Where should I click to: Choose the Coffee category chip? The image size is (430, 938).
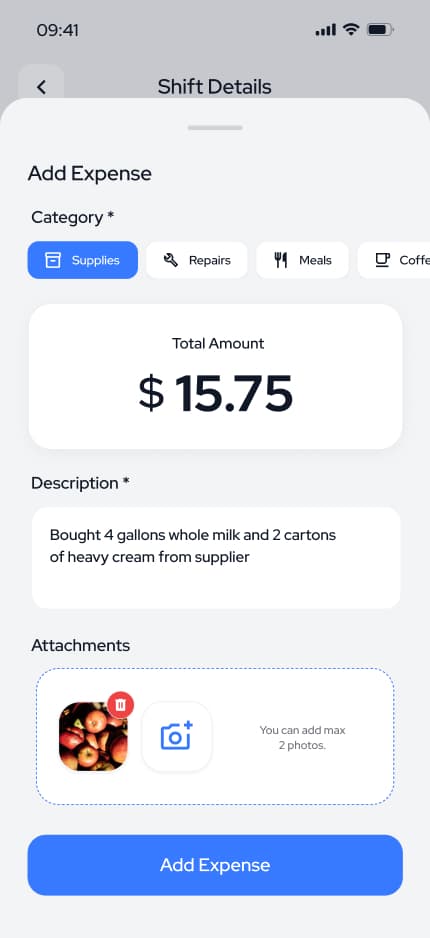(394, 260)
